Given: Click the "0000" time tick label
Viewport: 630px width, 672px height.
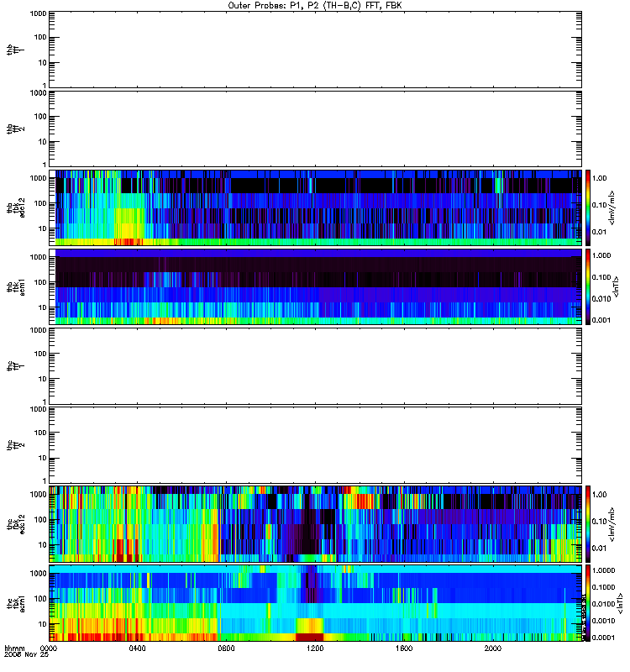Looking at the screenshot, I should click(x=49, y=648).
